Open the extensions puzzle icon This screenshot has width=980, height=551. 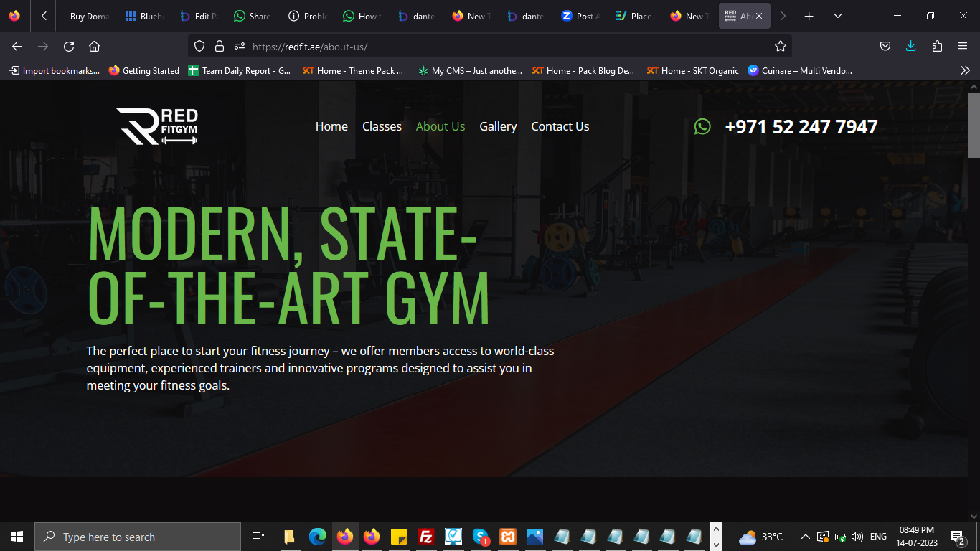(x=937, y=47)
